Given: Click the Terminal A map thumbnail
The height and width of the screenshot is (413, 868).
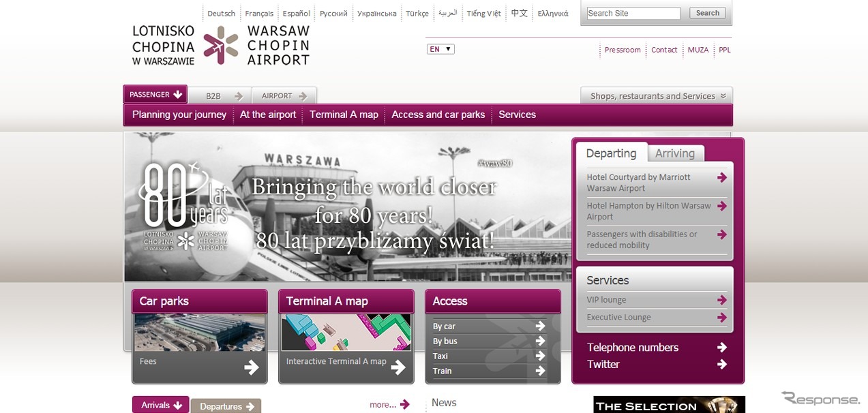Looking at the screenshot, I should (346, 333).
